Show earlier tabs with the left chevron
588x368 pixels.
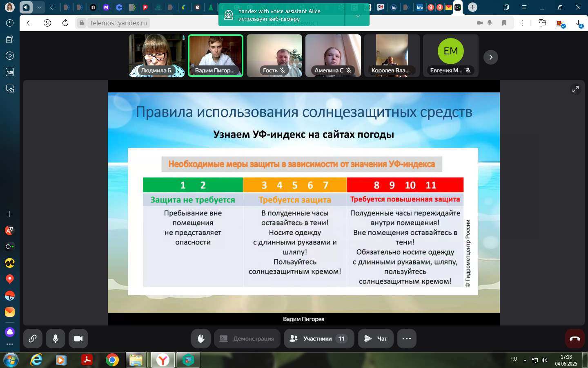coord(52,7)
